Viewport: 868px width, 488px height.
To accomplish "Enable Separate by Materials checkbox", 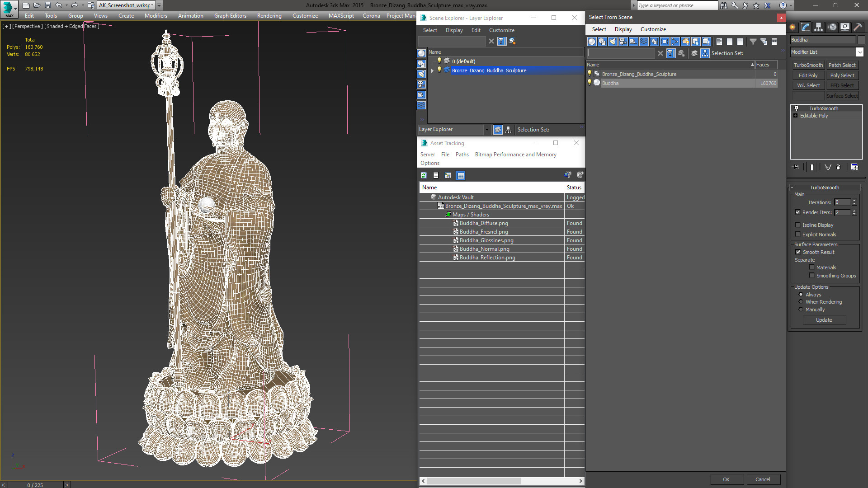I will click(x=811, y=267).
